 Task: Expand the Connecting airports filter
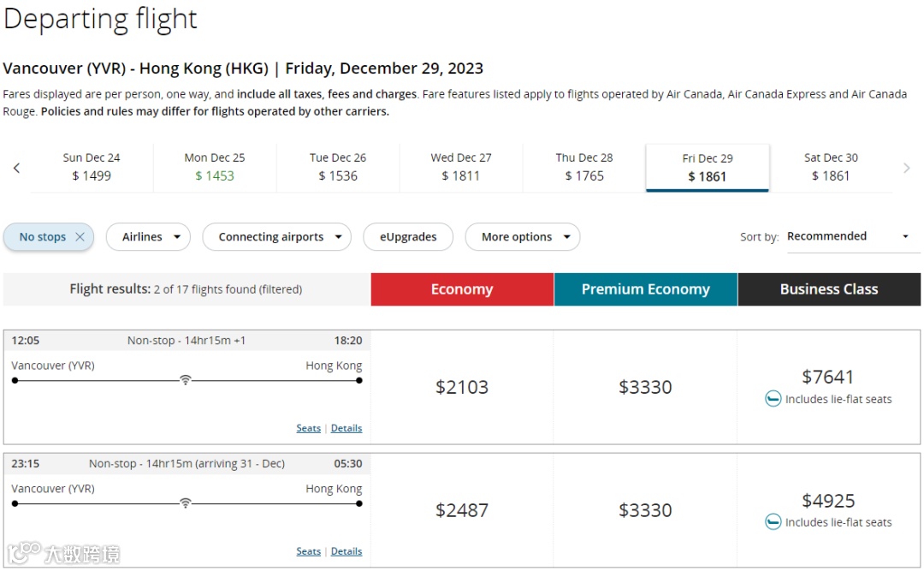coord(276,237)
